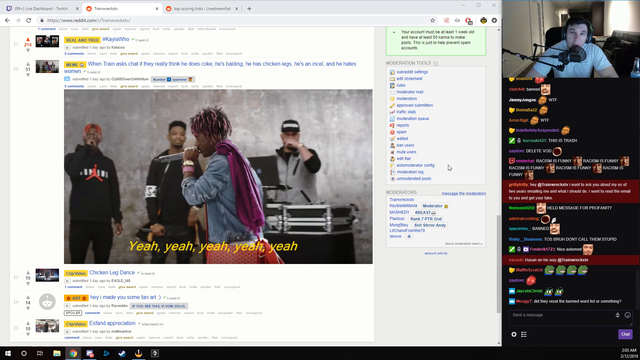Expand the Chicken Leg Dance video preview
Image resolution: width=640 pixels, height=360 pixels.
click(67, 281)
